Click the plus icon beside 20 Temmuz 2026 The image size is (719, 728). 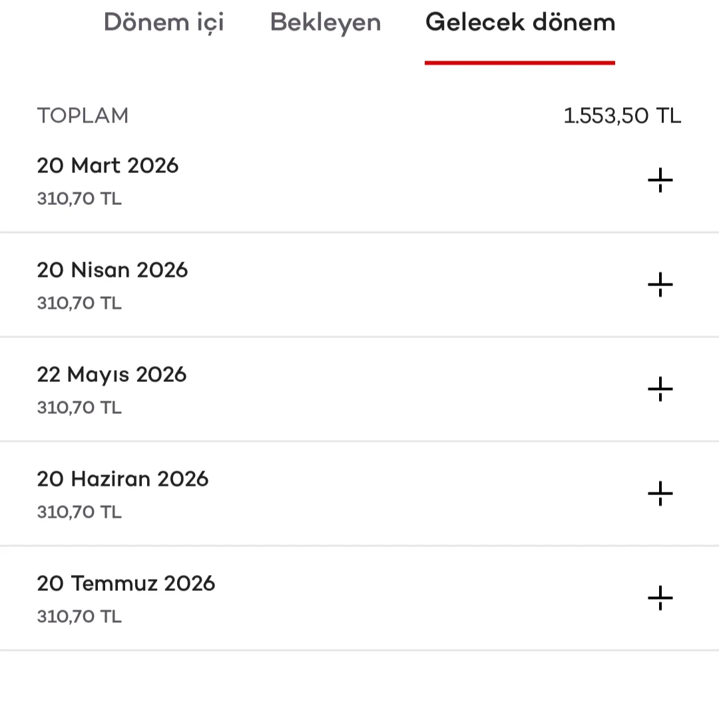pos(660,598)
